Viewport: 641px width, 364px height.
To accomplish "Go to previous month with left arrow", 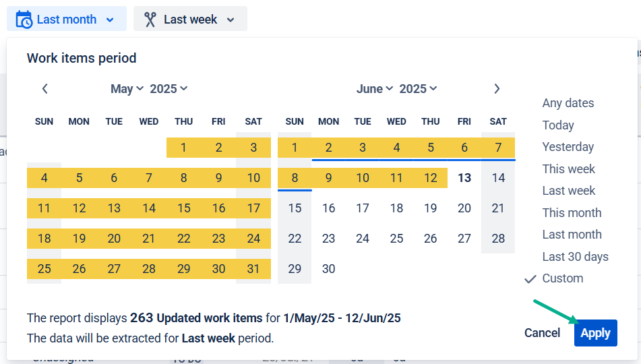I will pyautogui.click(x=45, y=89).
